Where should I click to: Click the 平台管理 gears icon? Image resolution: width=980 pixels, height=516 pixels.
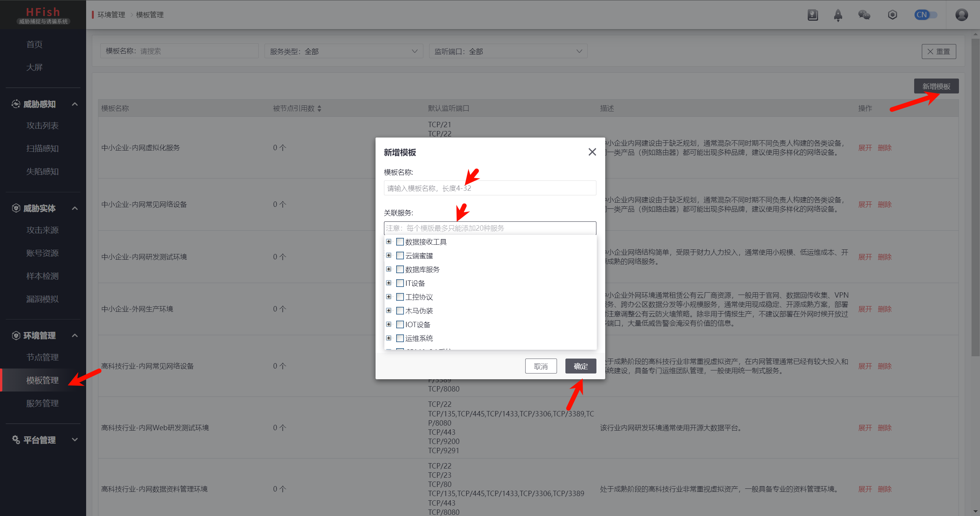(x=16, y=440)
